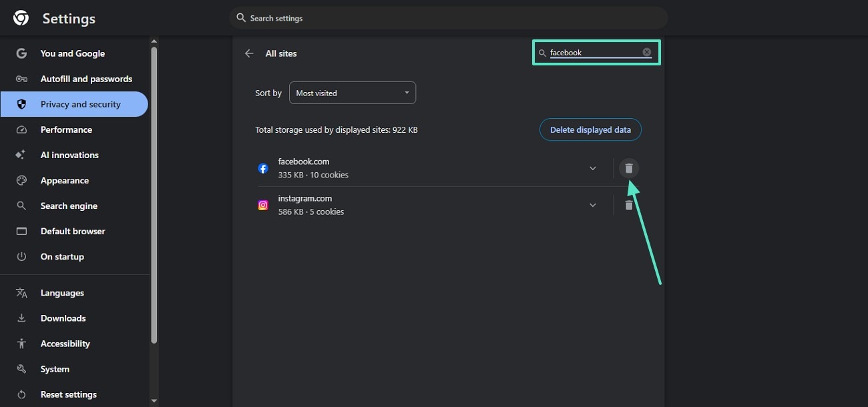Select Privacy and security menu item
This screenshot has height=407, width=868.
pos(80,104)
